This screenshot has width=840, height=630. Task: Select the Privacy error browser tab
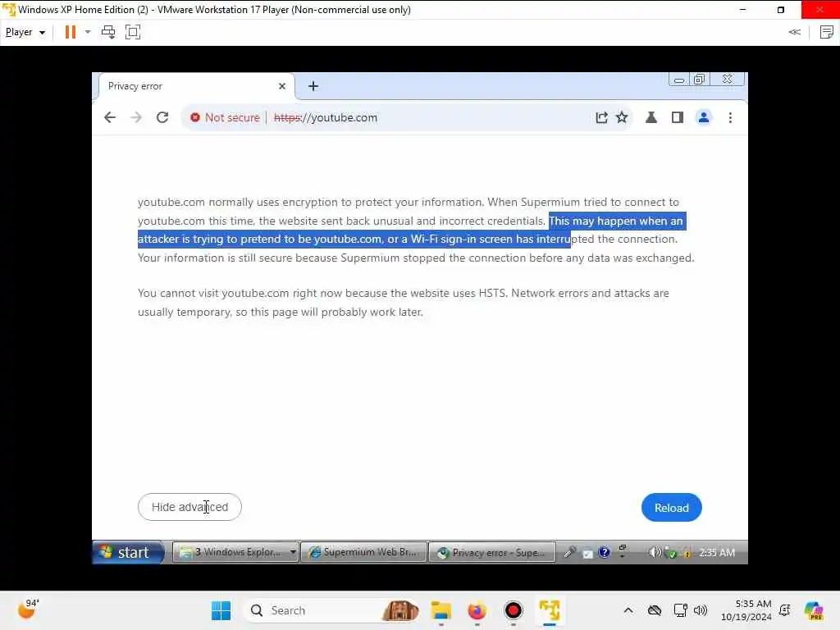pos(196,86)
